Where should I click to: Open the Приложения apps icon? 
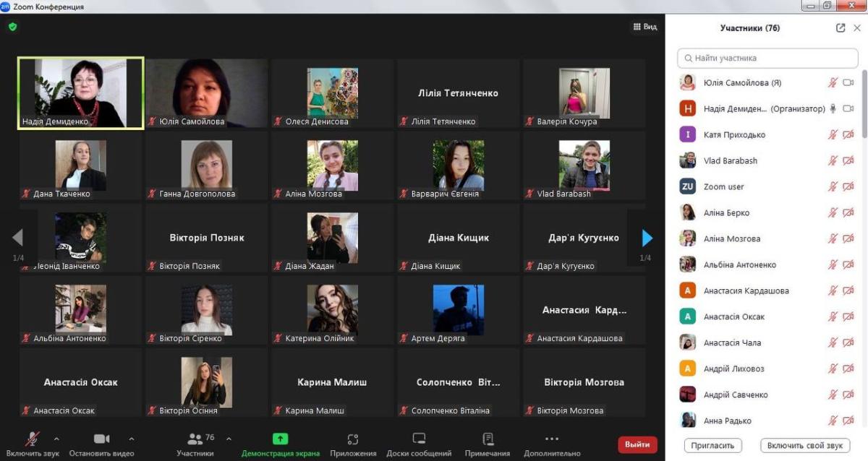point(353,439)
